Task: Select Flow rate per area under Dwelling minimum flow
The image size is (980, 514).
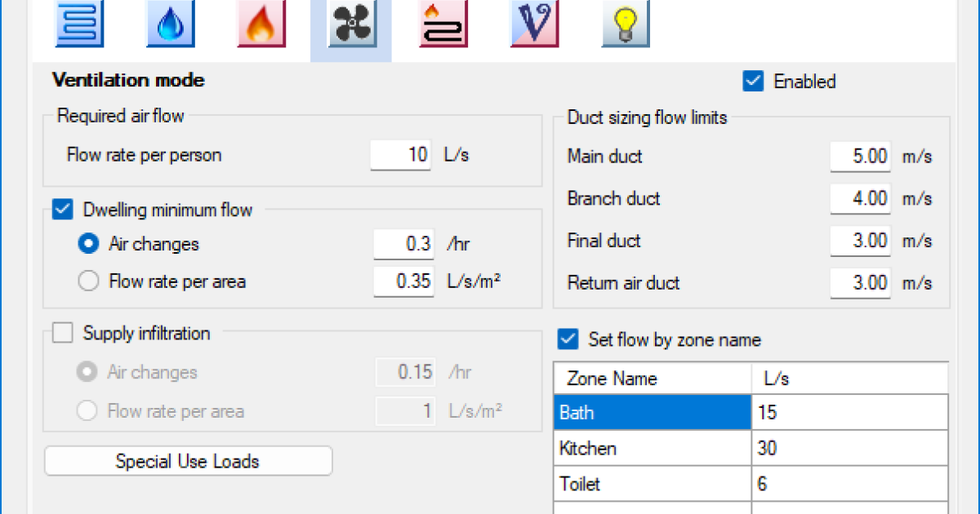Action: (x=88, y=281)
